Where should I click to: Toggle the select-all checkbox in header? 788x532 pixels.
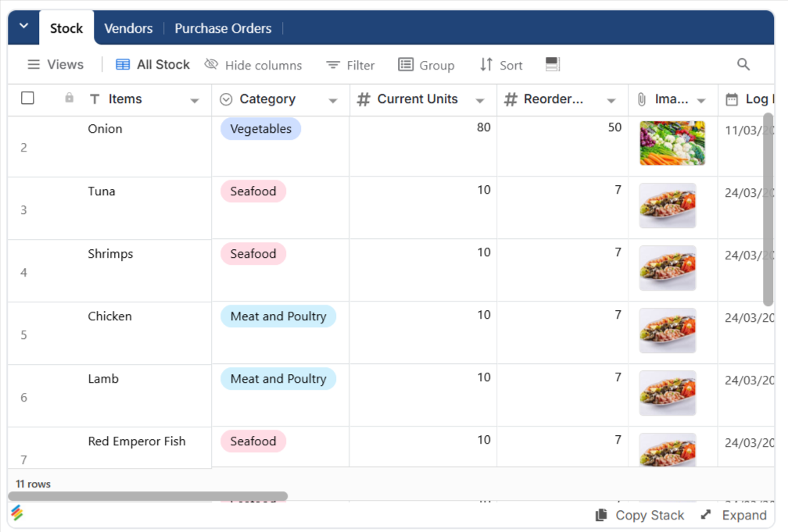point(27,98)
